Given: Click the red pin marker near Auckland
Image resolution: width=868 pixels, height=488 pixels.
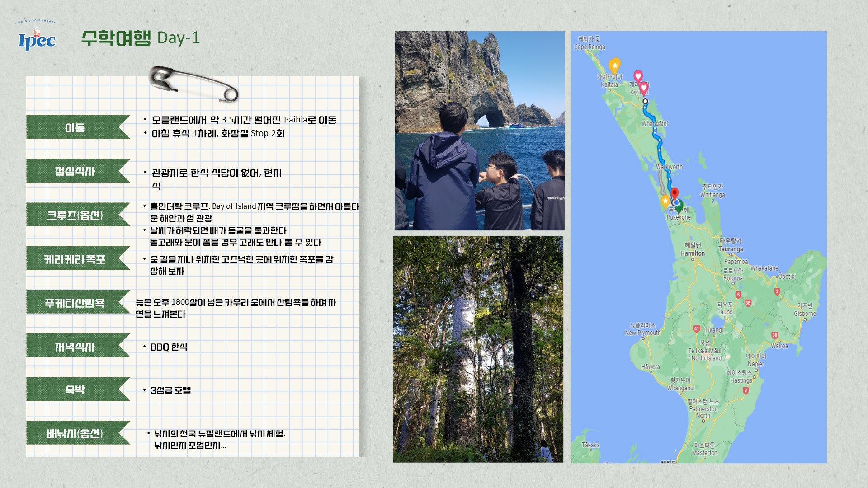Looking at the screenshot, I should tap(675, 194).
